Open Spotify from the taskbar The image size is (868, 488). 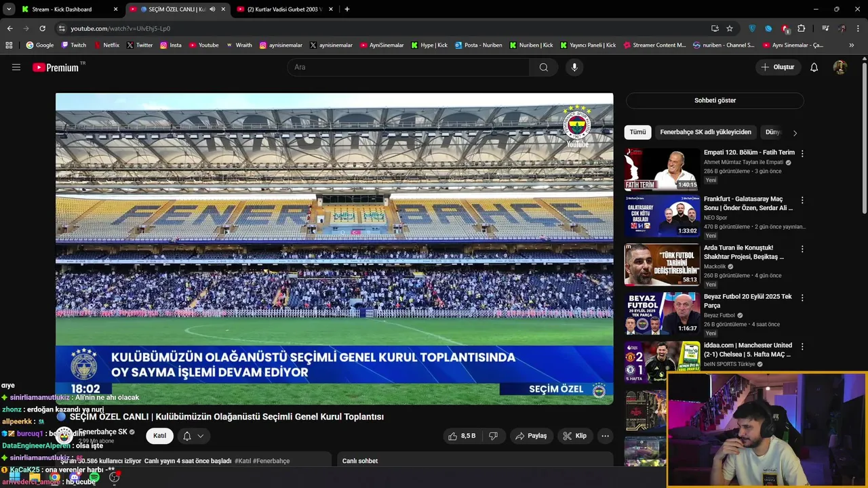[94, 478]
